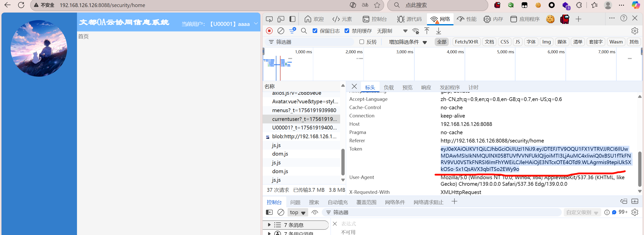Viewport: 644px width, 235px height.
Task: Expand the current user aaaa menu
Action: coord(256,24)
